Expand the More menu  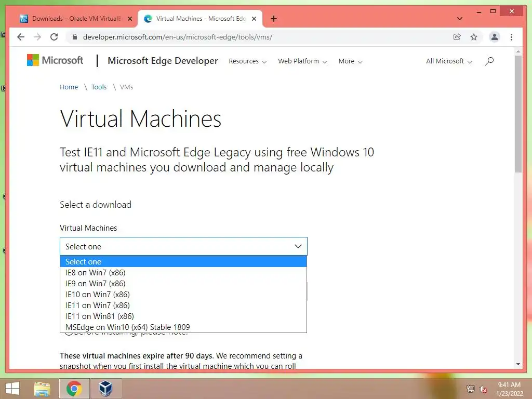click(x=350, y=61)
